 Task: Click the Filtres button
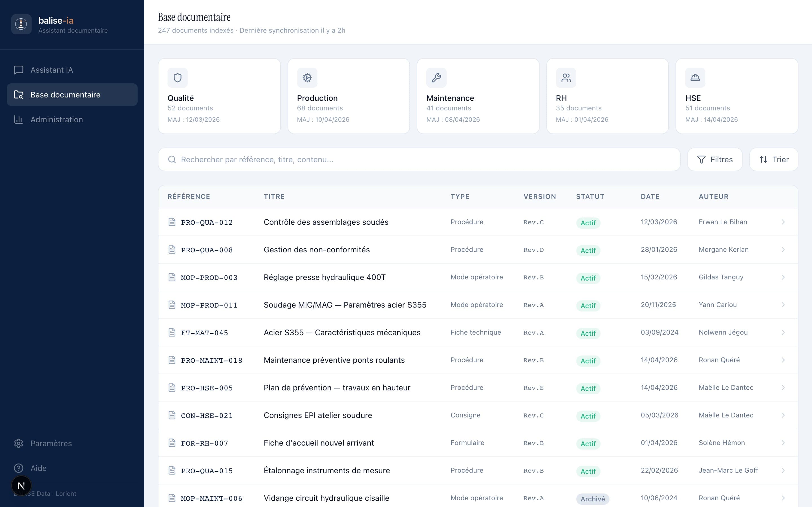click(715, 159)
